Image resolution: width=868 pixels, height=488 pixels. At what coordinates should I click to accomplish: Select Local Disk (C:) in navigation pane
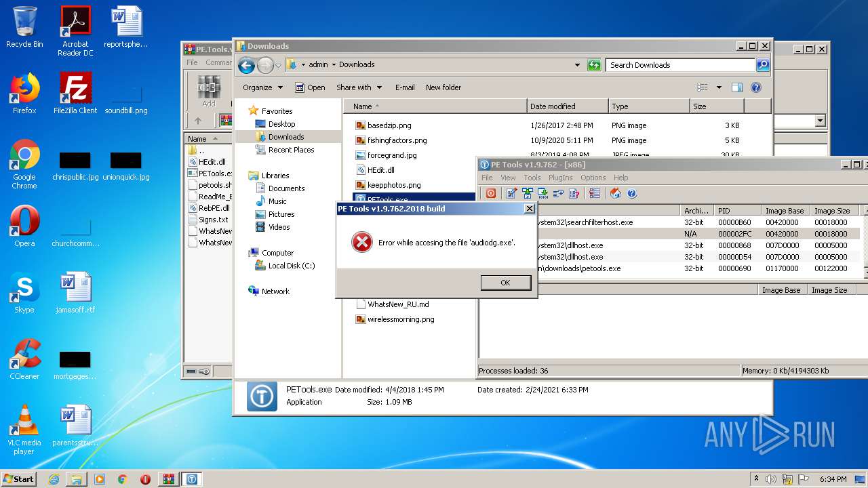[292, 266]
